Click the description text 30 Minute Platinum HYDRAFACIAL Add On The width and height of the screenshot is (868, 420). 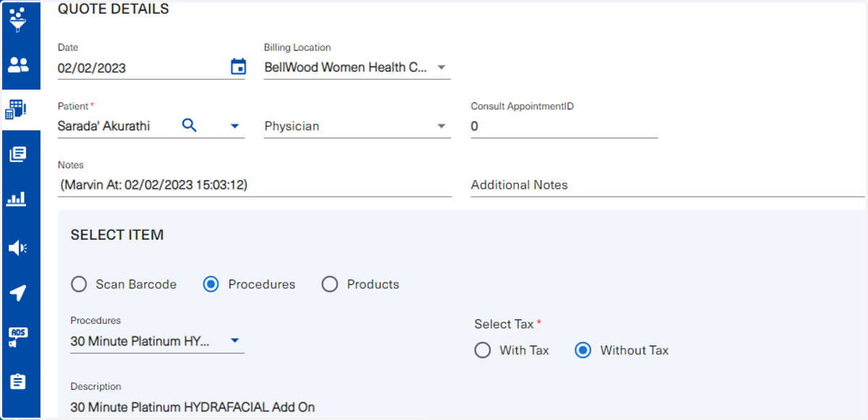[192, 407]
